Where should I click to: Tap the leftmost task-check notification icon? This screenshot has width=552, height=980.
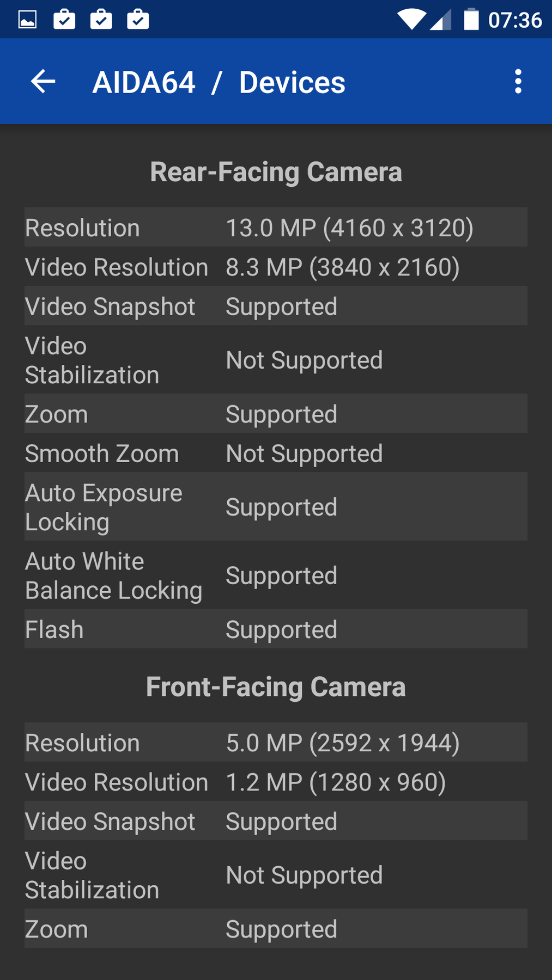64,20
